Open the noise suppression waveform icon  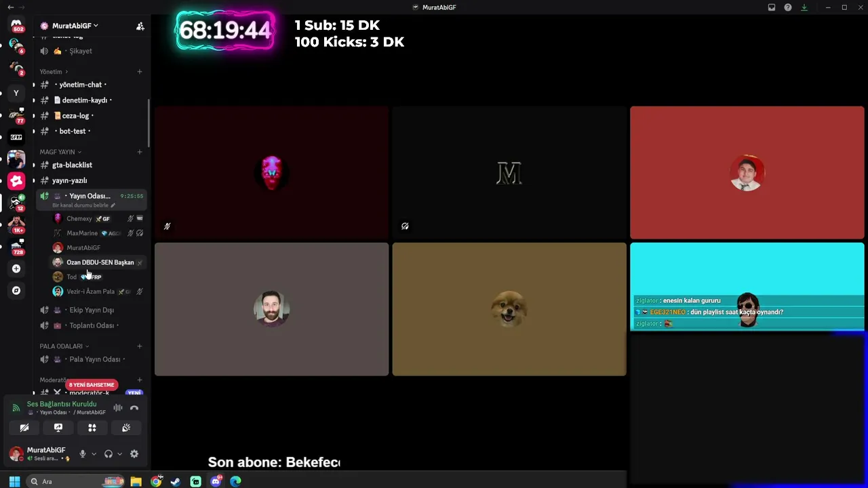[118, 408]
